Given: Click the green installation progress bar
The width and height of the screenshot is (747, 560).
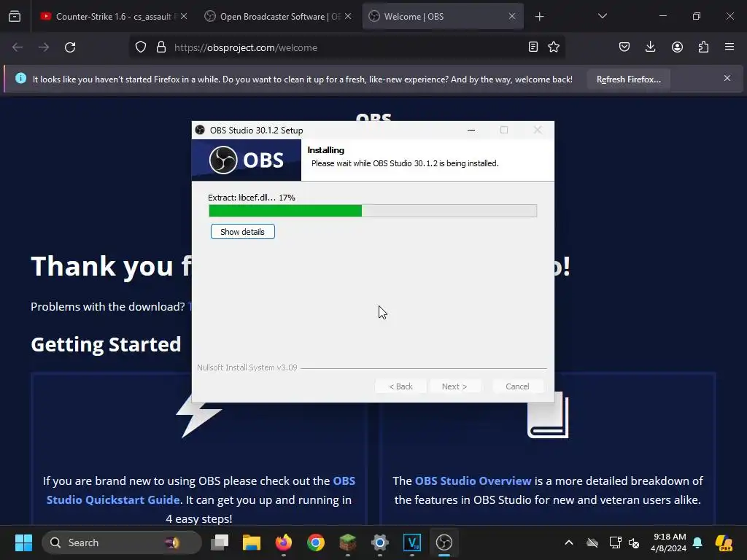Looking at the screenshot, I should [373, 211].
